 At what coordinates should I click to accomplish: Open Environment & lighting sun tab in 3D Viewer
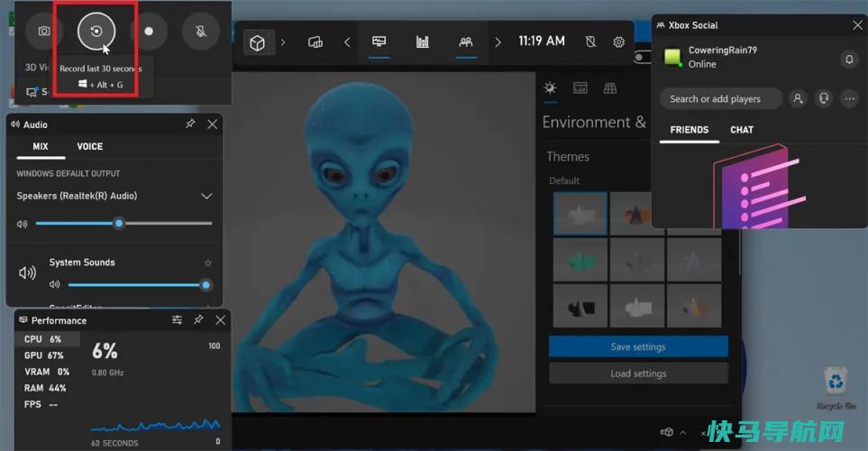550,88
